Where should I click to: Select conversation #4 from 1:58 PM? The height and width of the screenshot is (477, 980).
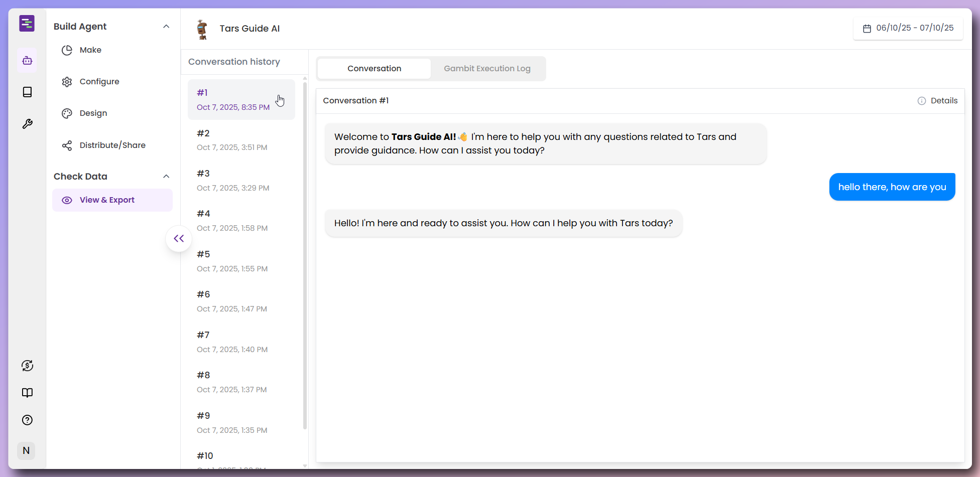point(241,221)
